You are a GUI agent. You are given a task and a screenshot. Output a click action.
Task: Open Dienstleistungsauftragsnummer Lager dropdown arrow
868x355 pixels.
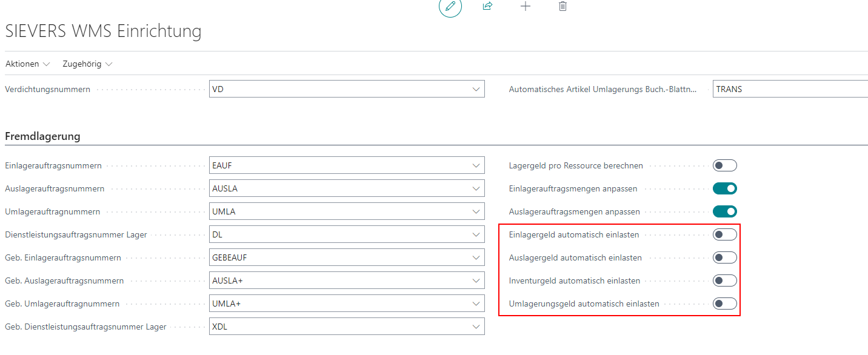476,234
